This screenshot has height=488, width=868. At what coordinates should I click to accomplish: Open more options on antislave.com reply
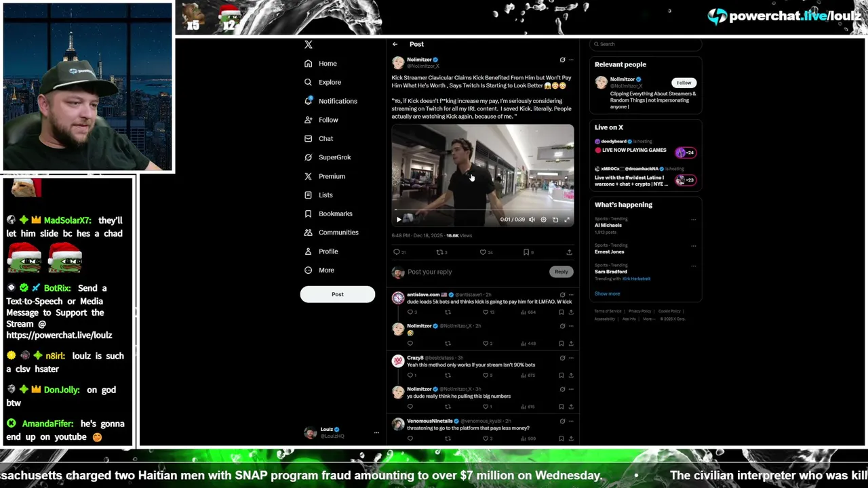571,295
